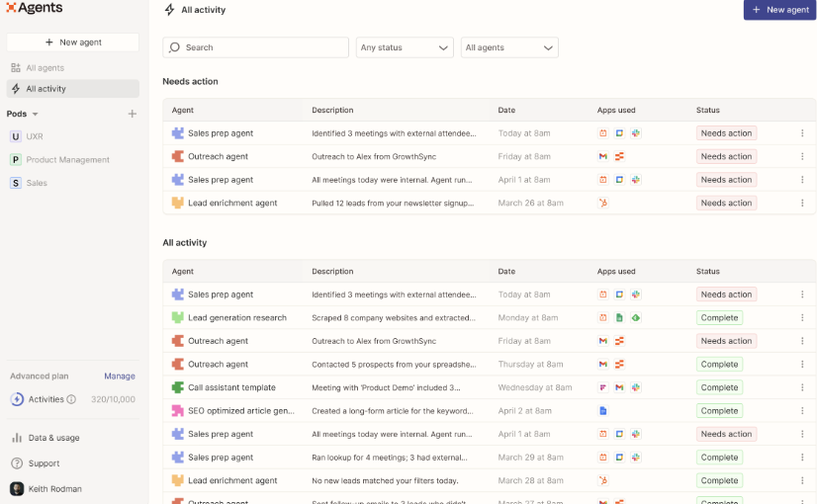Open the All agents filter dropdown
Image resolution: width=817 pixels, height=504 pixels.
tap(509, 47)
